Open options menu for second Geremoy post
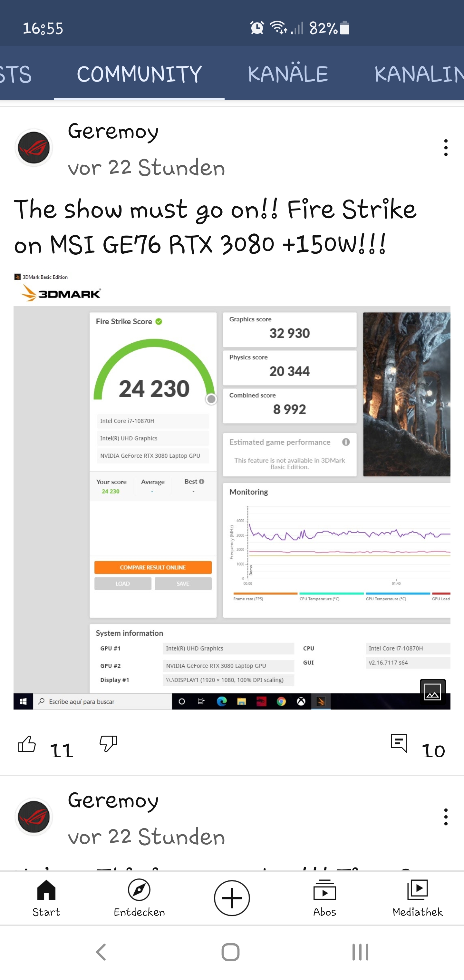The height and width of the screenshot is (980, 464). tap(446, 817)
